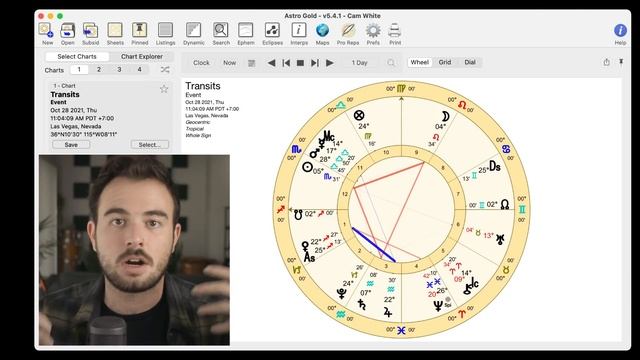Switch to Wheel view

point(420,62)
